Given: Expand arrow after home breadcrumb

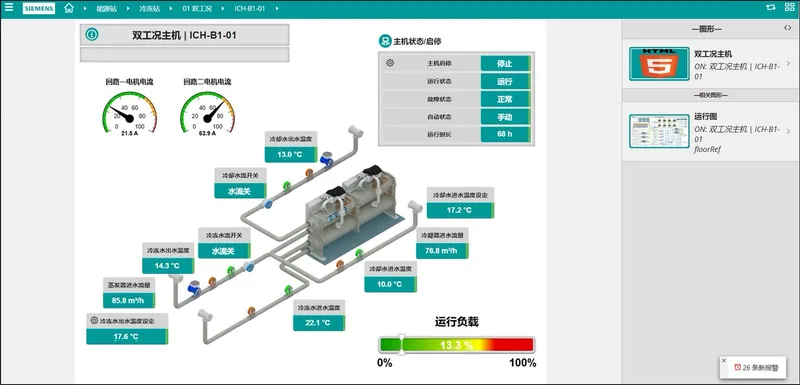Looking at the screenshot, I should (85, 9).
